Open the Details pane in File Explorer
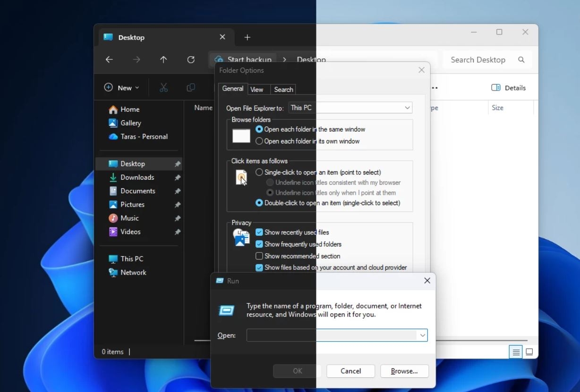Image resolution: width=580 pixels, height=392 pixels. coord(509,88)
